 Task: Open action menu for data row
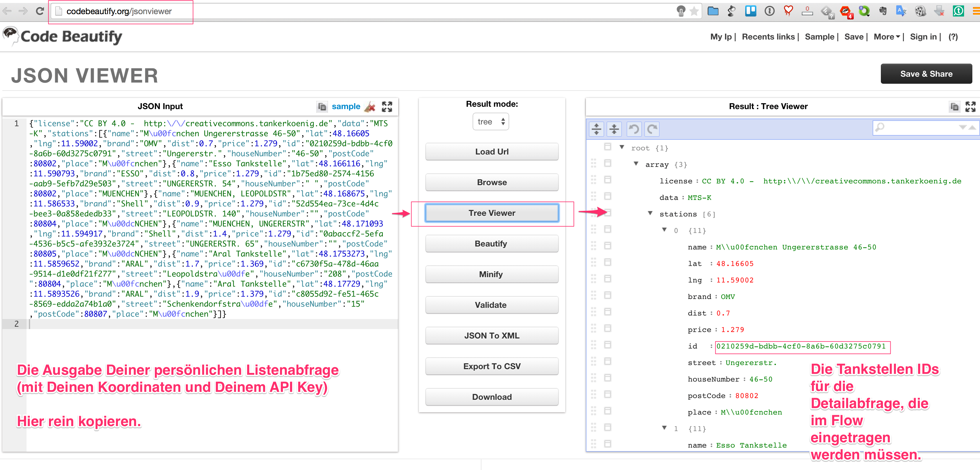[607, 196]
